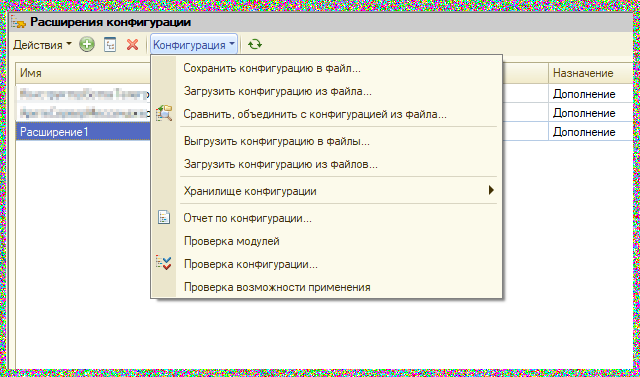The height and width of the screenshot is (377, 640).
Task: Click the green refresh arrows icon
Action: point(255,44)
